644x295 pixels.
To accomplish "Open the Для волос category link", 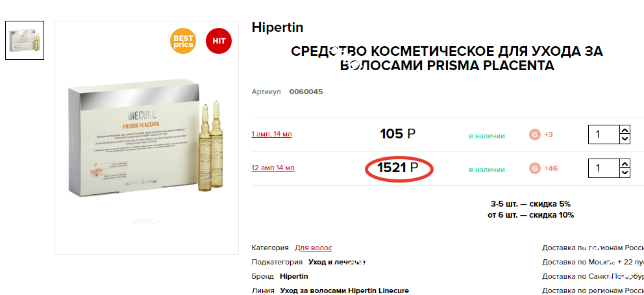I will coord(314,248).
